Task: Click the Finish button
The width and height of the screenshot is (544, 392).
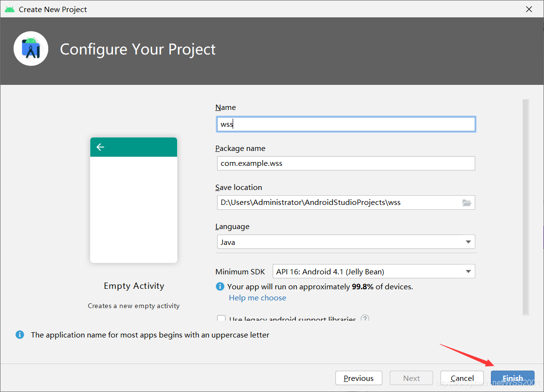Action: pyautogui.click(x=513, y=378)
